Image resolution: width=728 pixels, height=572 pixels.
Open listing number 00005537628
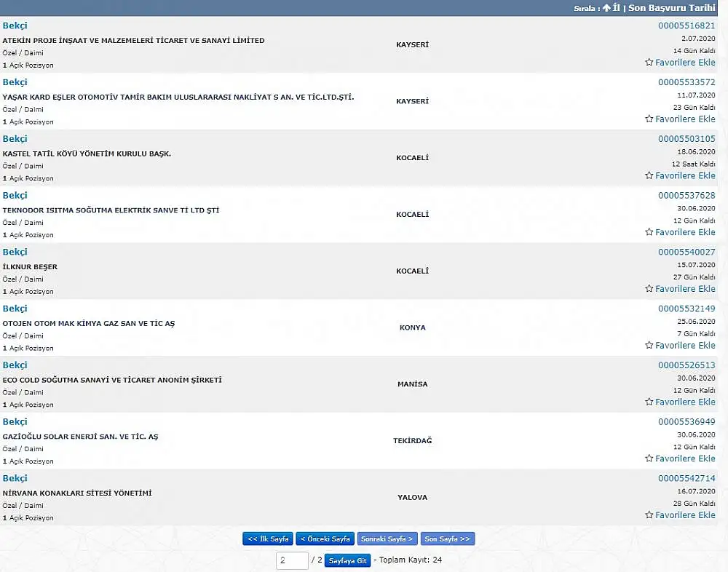pyautogui.click(x=687, y=196)
